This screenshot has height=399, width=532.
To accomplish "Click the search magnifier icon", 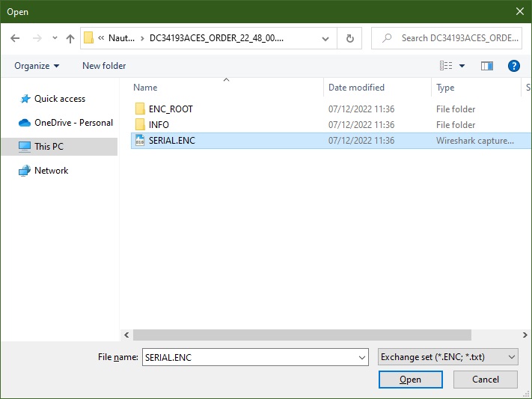I will tap(387, 38).
